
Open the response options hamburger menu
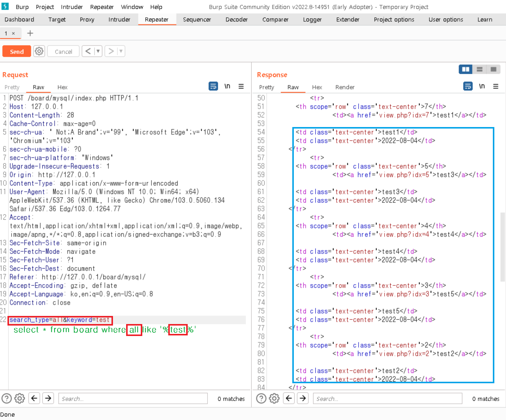pos(496,86)
